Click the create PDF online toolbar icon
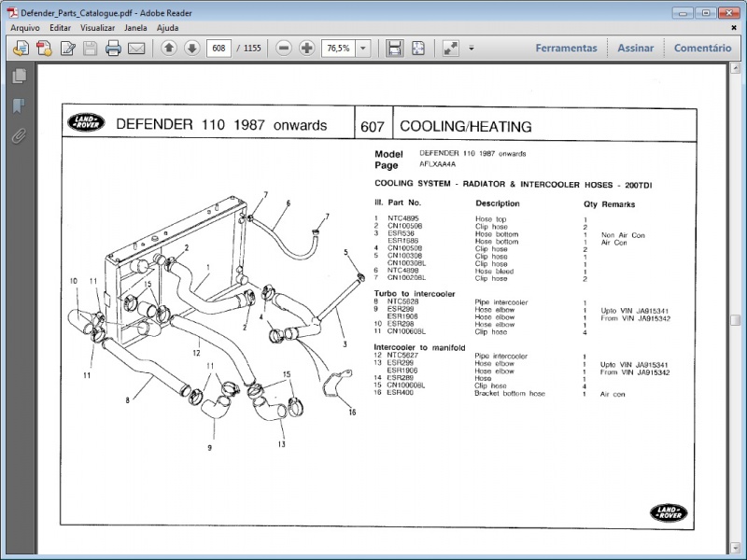 coord(21,49)
